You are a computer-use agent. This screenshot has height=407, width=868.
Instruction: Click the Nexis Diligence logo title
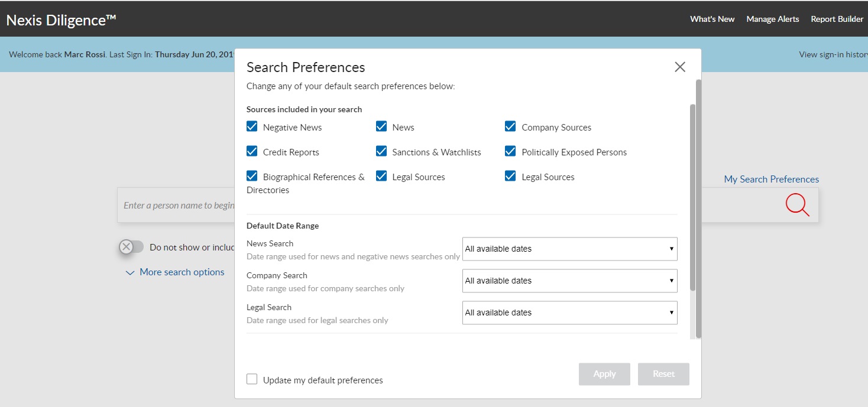point(61,19)
